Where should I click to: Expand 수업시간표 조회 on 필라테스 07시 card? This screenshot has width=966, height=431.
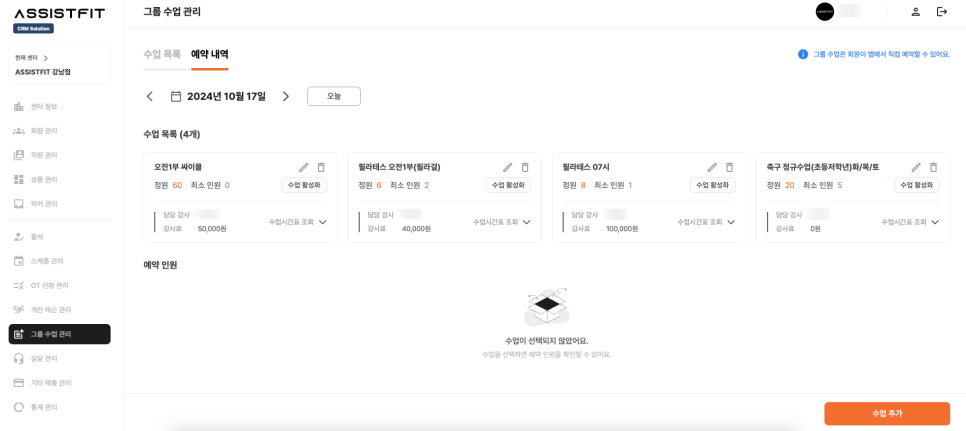(706, 222)
